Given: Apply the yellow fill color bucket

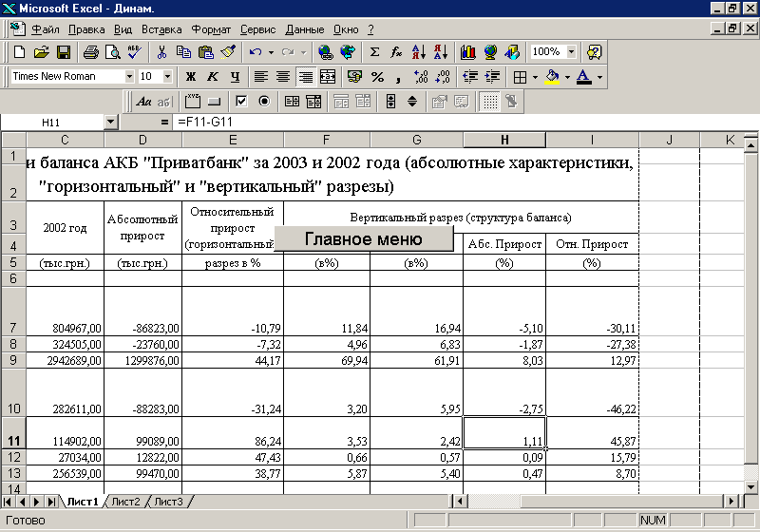Looking at the screenshot, I should pyautogui.click(x=552, y=77).
